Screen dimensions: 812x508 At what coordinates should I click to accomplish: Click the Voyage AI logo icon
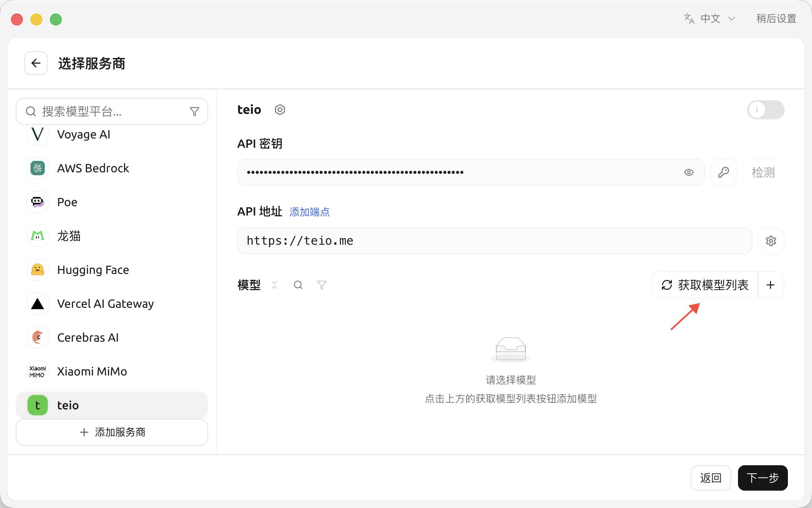[38, 135]
